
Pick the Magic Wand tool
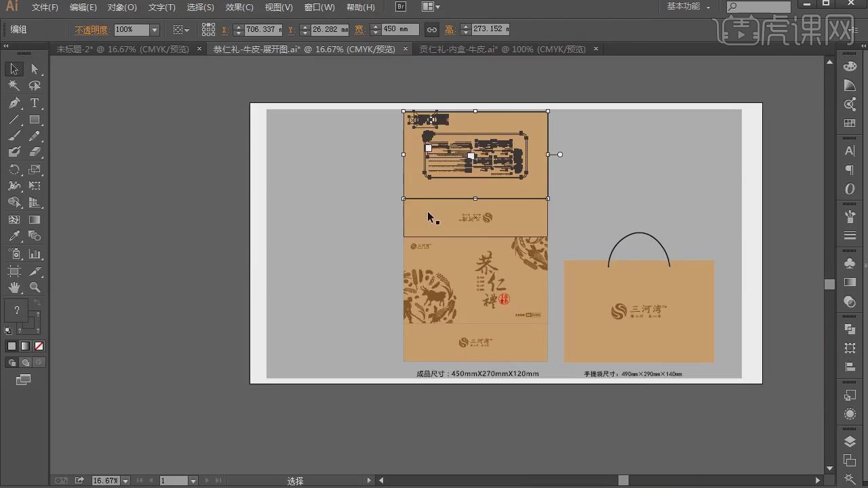point(14,86)
